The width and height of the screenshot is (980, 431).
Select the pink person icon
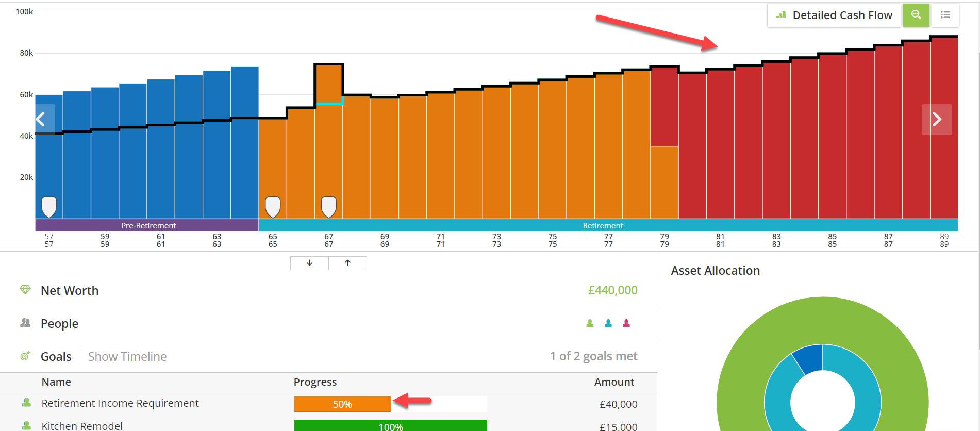pyautogui.click(x=626, y=323)
